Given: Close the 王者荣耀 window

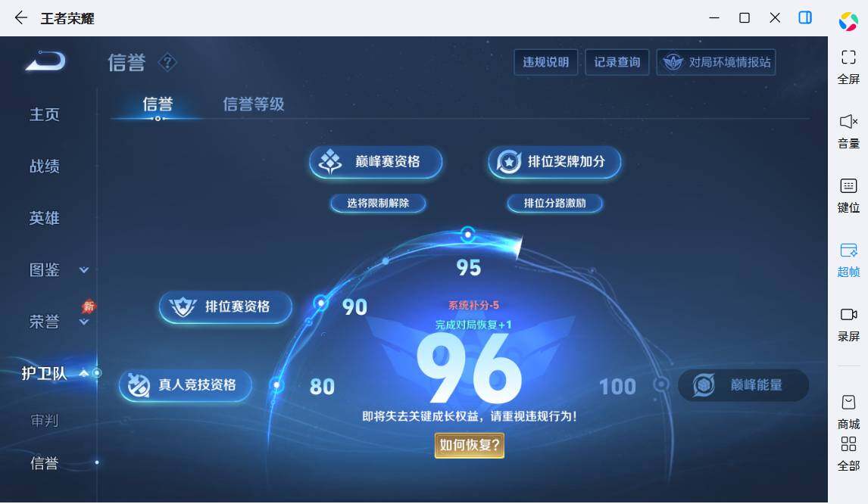Looking at the screenshot, I should click(775, 17).
